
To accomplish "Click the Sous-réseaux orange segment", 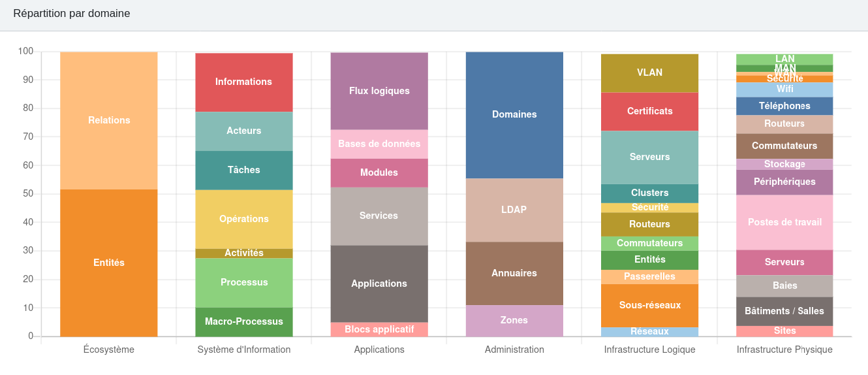I will pyautogui.click(x=649, y=305).
